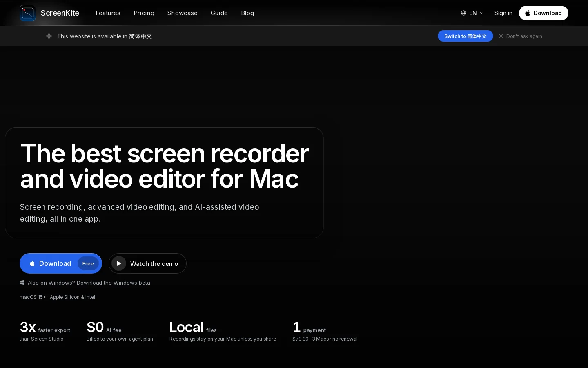588x368 pixels.
Task: Click the '3x faster export' stat
Action: (45, 328)
